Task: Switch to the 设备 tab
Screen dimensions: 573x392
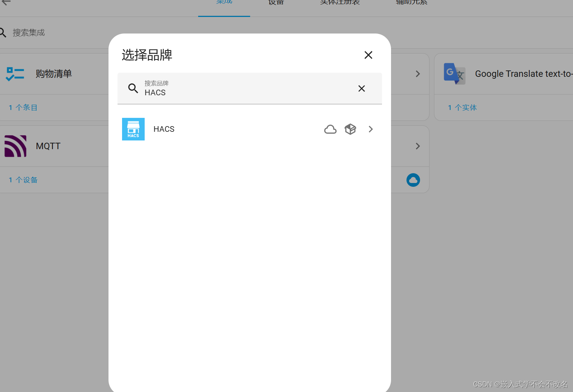Action: click(x=276, y=3)
